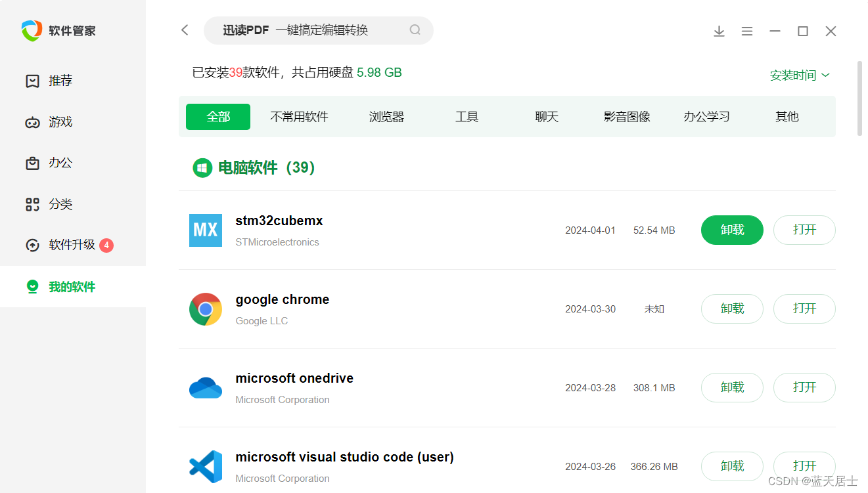Open the hamburger main menu
This screenshot has width=868, height=493.
coord(747,31)
